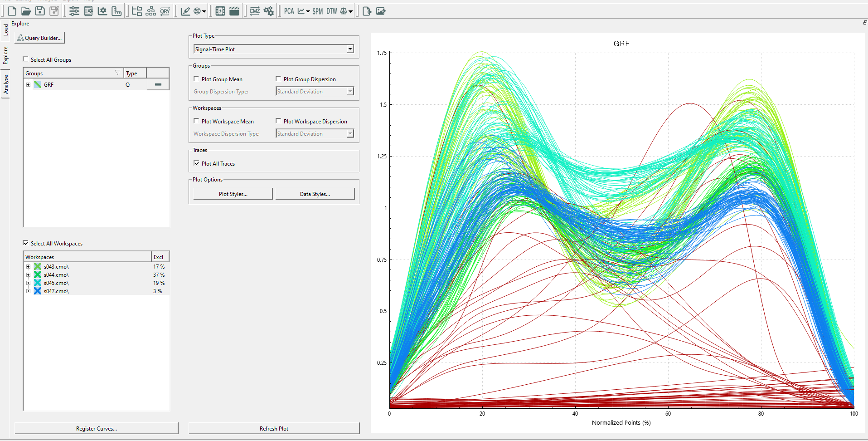Viewport: 868px width, 441px height.
Task: Click the s047.cmo blue color icon
Action: 38,291
